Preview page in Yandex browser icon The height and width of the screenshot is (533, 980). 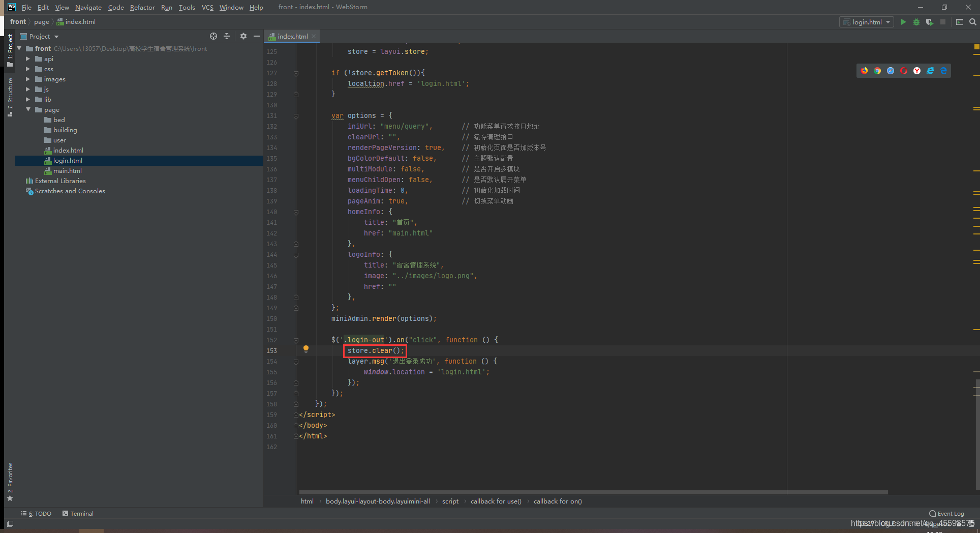coord(917,71)
